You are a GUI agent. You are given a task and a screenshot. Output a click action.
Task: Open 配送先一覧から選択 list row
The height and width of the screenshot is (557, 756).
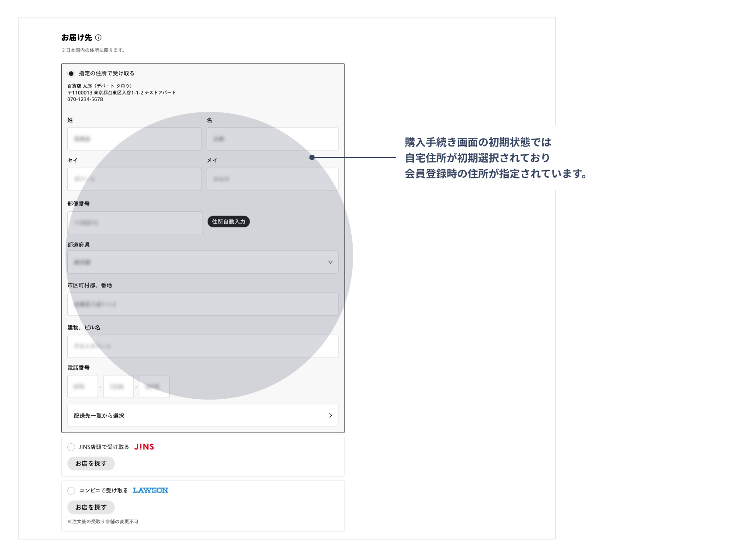pos(202,415)
